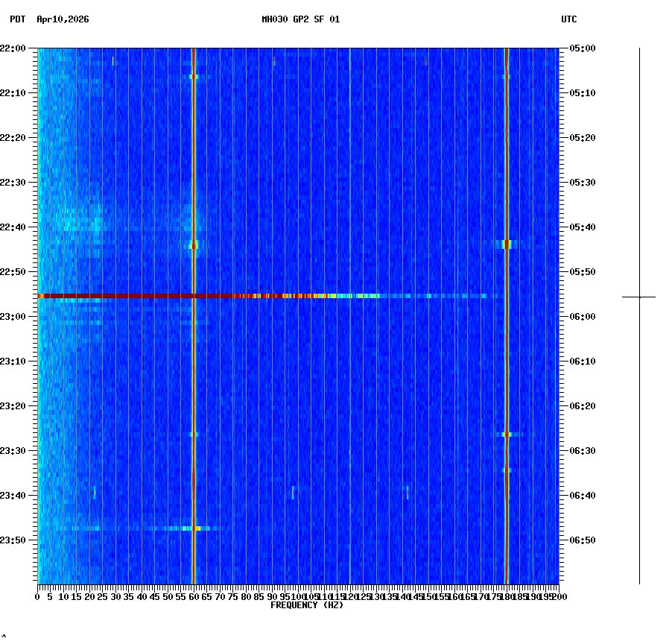
Task: Click the FREQUENCY (HZ) axis label
Action: tap(307, 605)
